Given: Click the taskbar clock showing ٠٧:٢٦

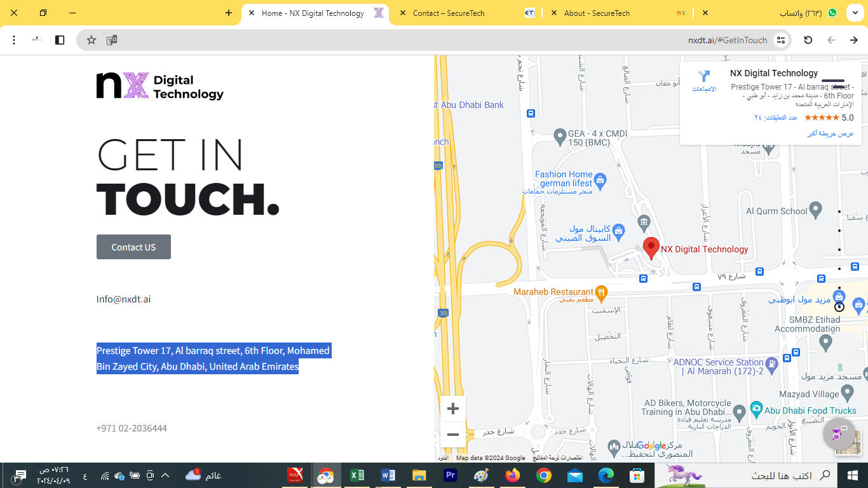Looking at the screenshot, I should pyautogui.click(x=55, y=475).
